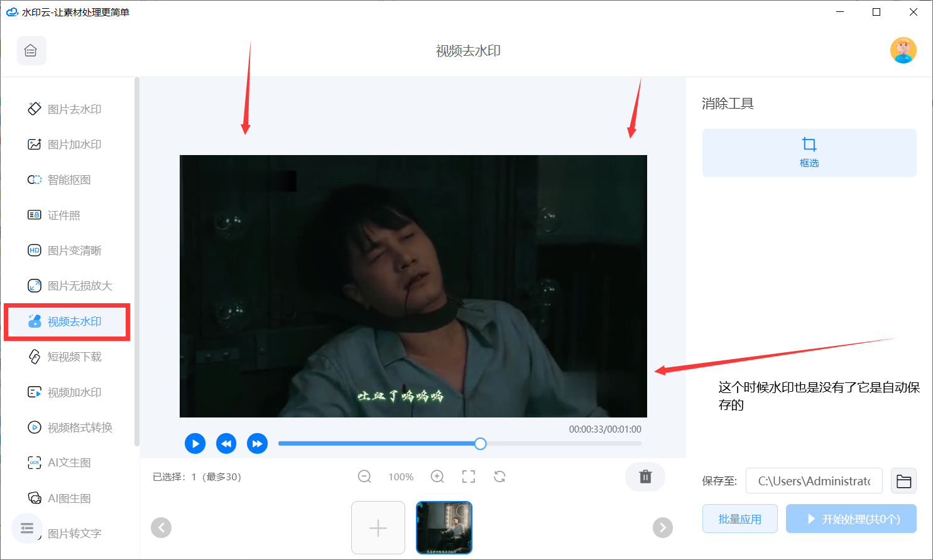The height and width of the screenshot is (560, 933).
Task: Click the refresh/reset view icon
Action: 499,477
